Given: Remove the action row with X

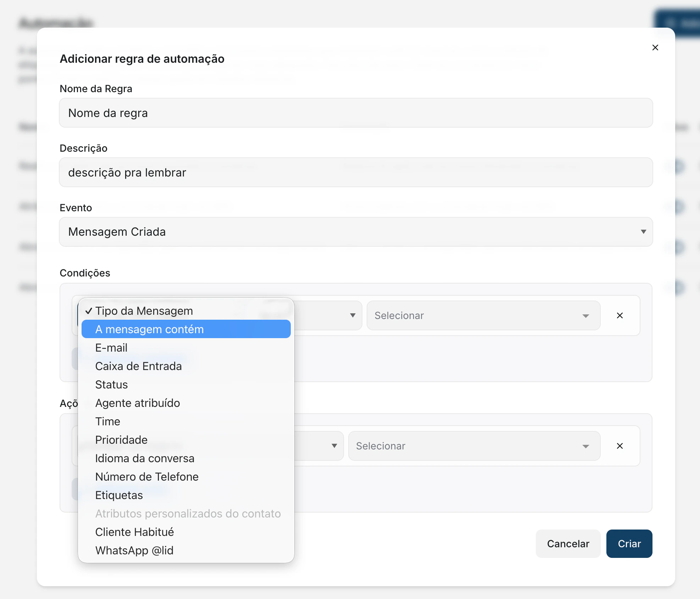Looking at the screenshot, I should [x=620, y=446].
